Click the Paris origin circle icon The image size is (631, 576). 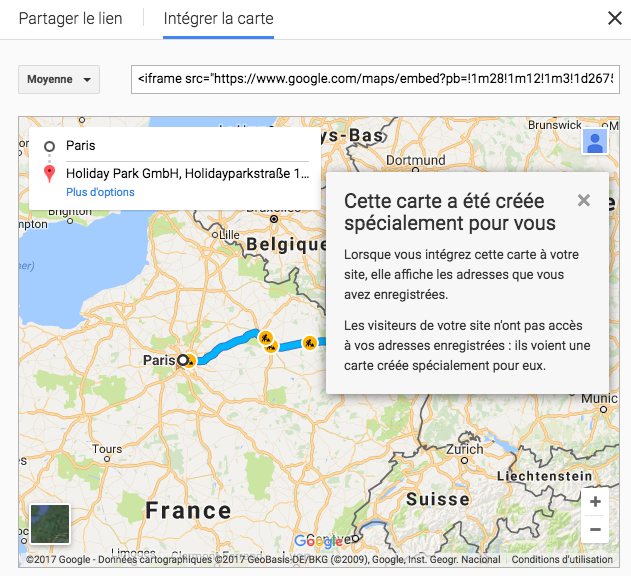click(49, 146)
